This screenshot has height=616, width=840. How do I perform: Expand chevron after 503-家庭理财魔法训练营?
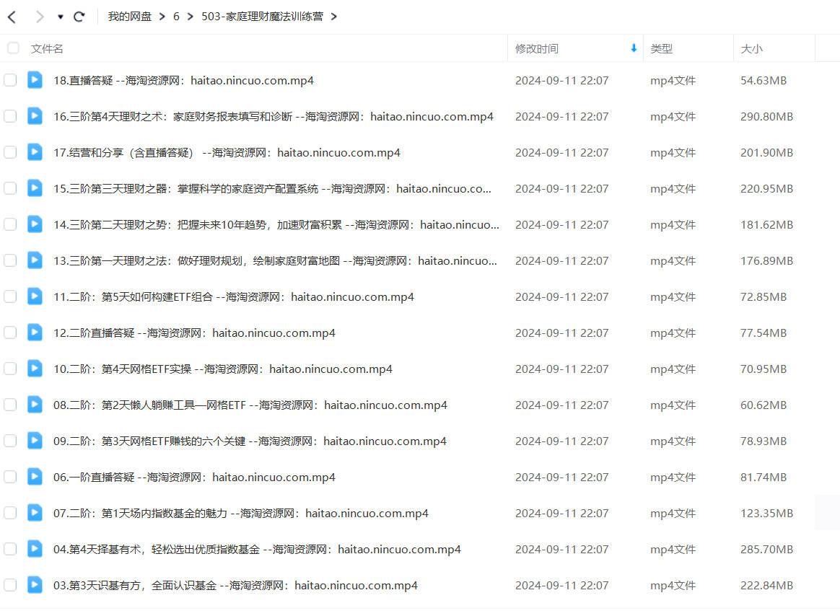click(x=333, y=17)
